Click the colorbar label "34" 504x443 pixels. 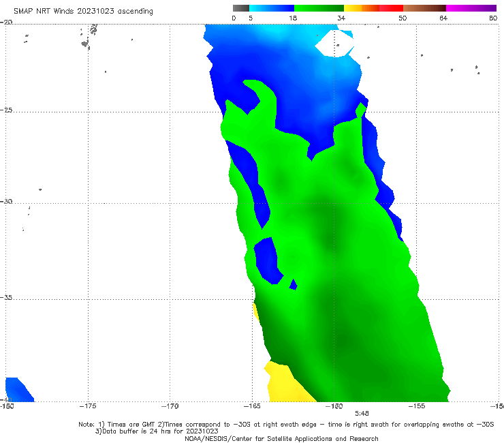click(x=341, y=18)
